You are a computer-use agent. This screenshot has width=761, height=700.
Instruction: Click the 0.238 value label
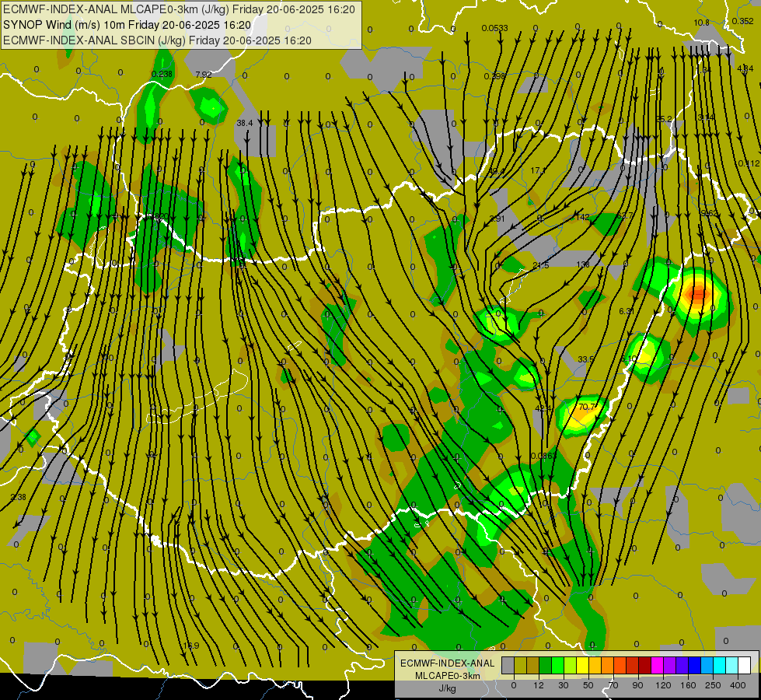(x=162, y=74)
